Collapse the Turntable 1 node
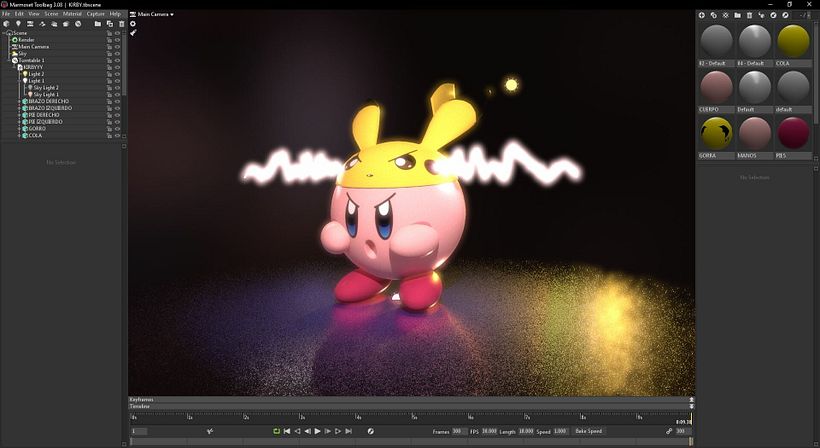 point(8,60)
